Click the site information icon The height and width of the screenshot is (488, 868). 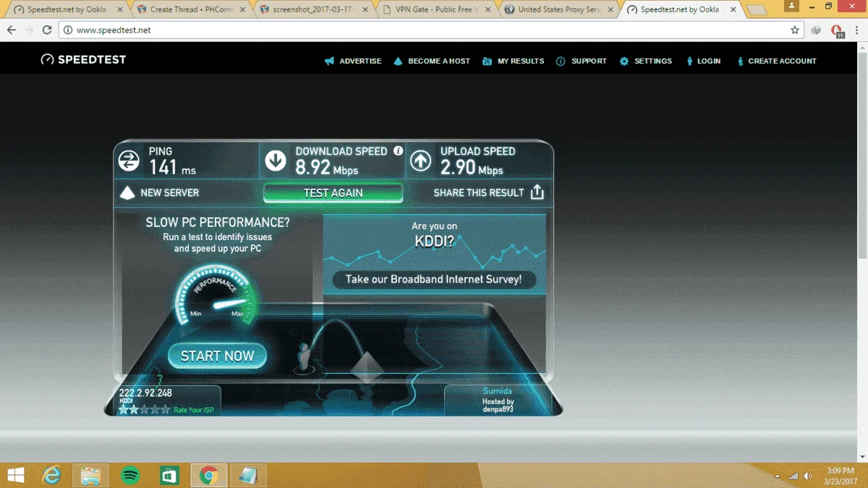(67, 30)
